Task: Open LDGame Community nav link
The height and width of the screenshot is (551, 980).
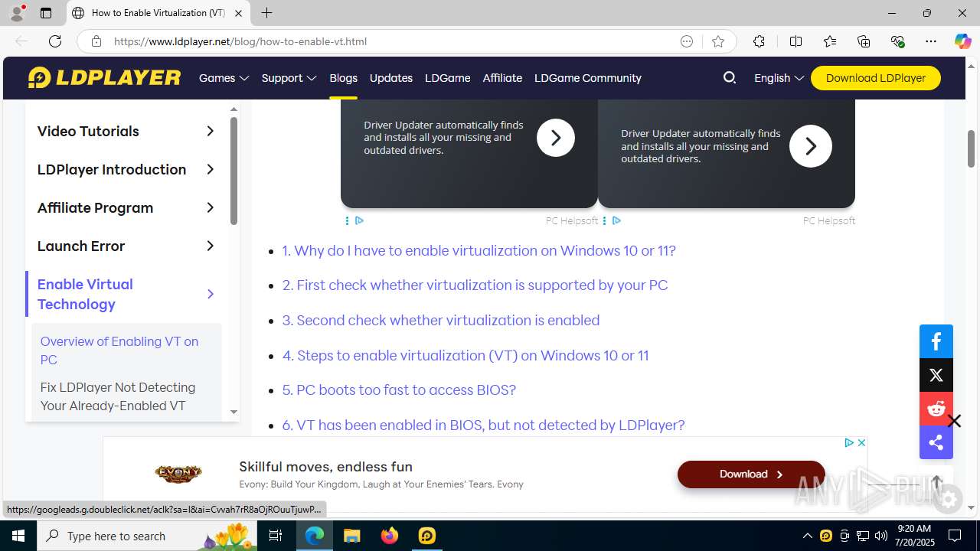Action: click(588, 78)
